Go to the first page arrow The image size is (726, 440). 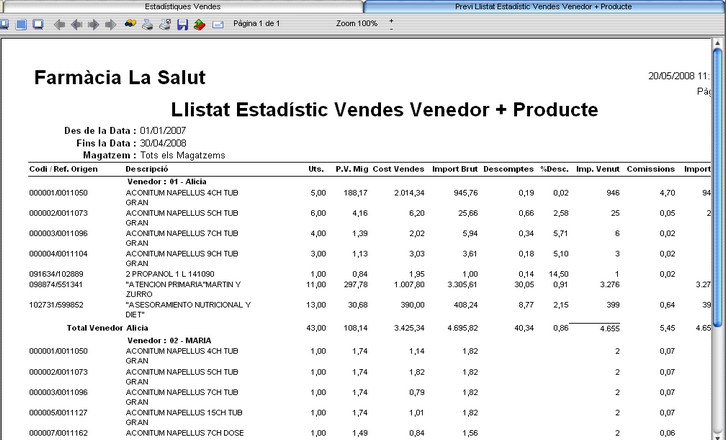59,24
